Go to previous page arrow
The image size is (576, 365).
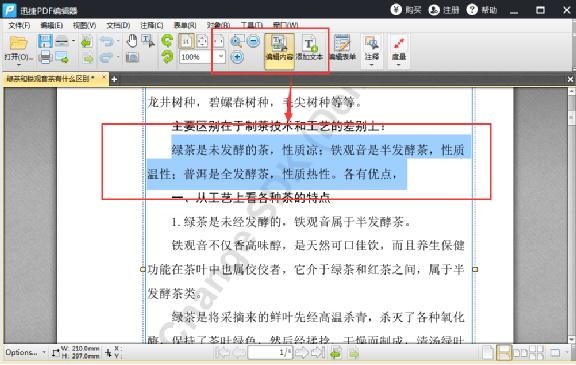pyautogui.click(x=239, y=353)
